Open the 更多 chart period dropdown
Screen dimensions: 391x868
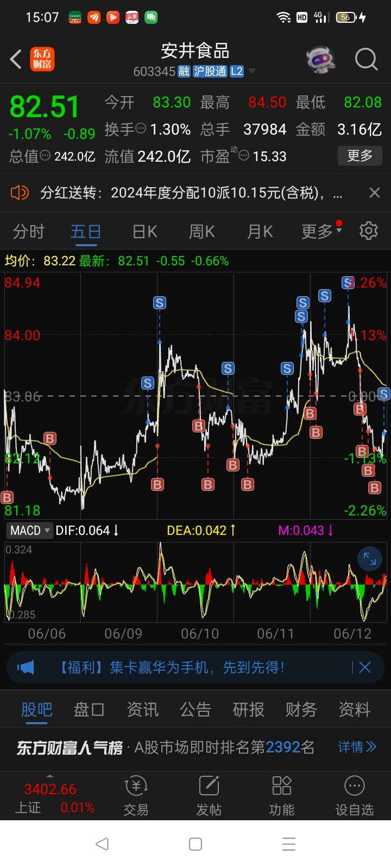point(322,232)
